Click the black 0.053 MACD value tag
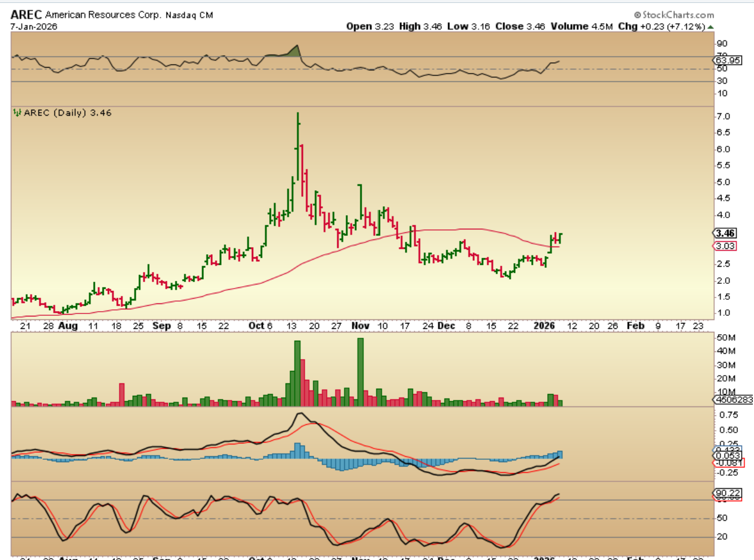754x560 pixels. pyautogui.click(x=724, y=455)
